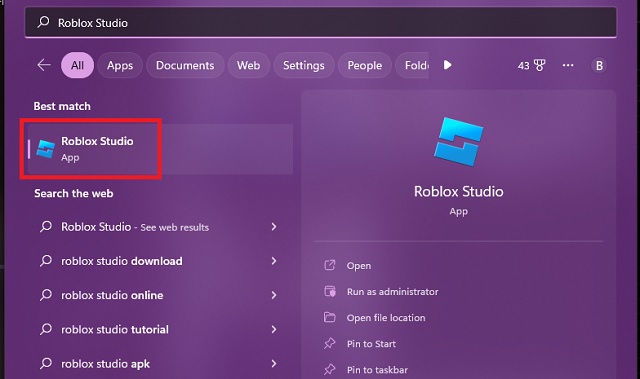The width and height of the screenshot is (640, 379).
Task: Click the Run as administrator shield icon
Action: coord(329,291)
